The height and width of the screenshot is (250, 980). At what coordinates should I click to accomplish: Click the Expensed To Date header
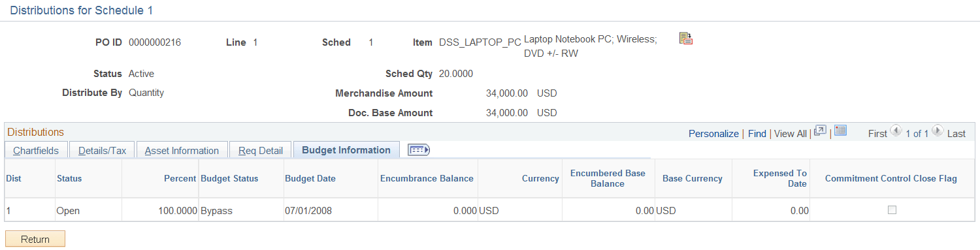[x=779, y=178]
